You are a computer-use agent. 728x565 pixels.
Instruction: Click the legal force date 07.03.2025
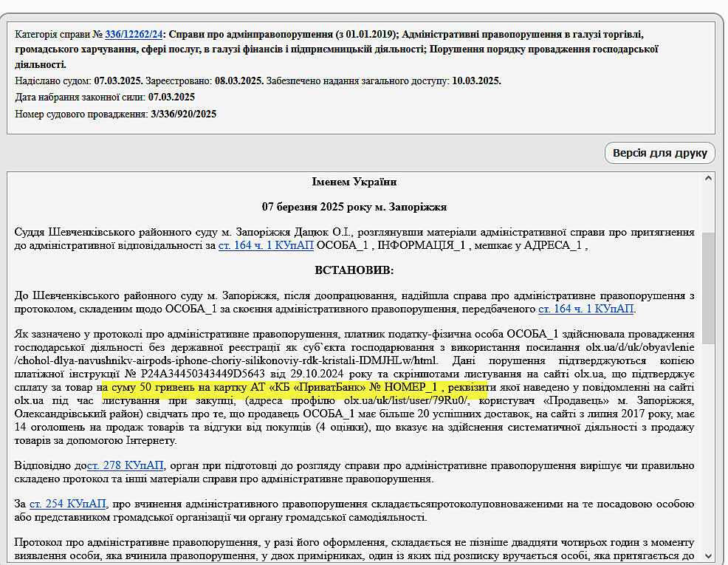tap(171, 97)
